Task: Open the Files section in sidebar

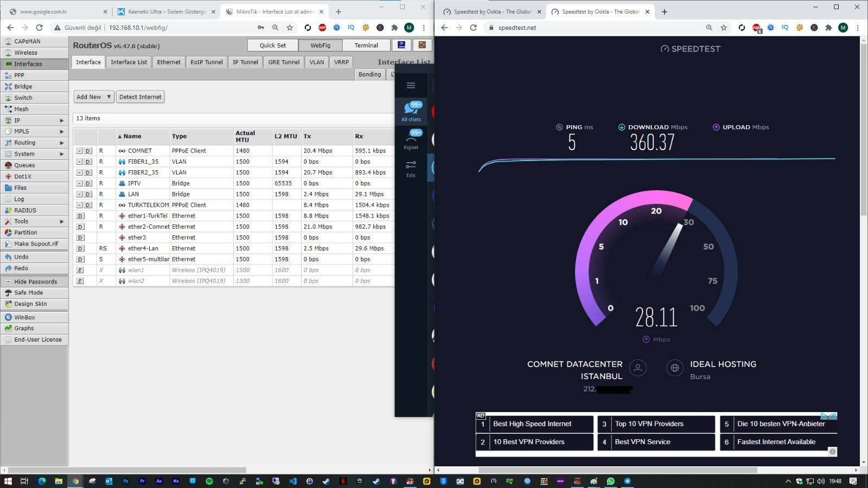Action: click(34, 188)
